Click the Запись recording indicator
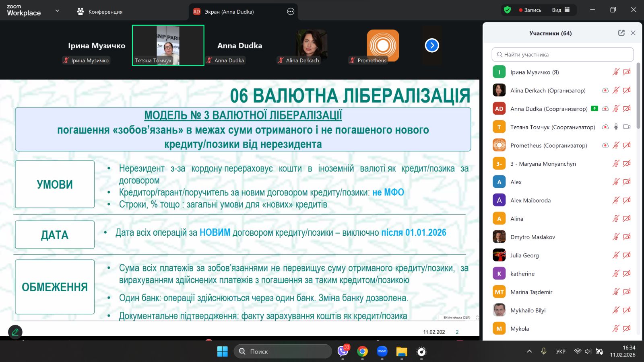 pyautogui.click(x=530, y=10)
